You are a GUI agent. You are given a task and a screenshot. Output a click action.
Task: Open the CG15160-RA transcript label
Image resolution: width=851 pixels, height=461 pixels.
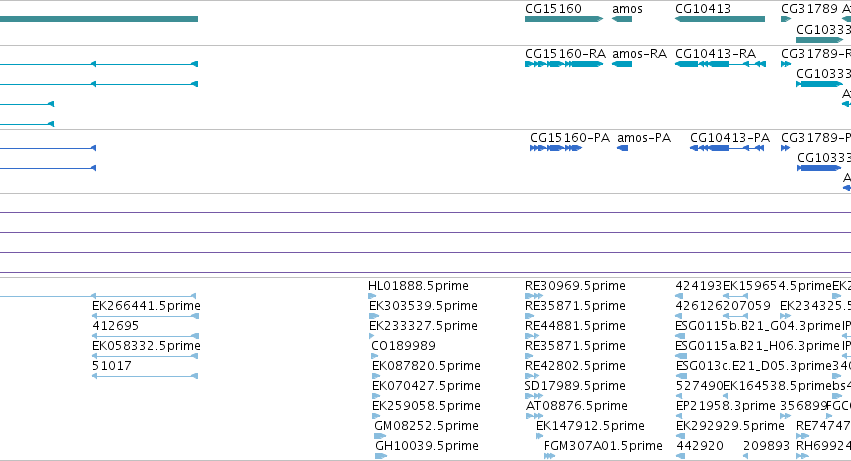point(565,54)
